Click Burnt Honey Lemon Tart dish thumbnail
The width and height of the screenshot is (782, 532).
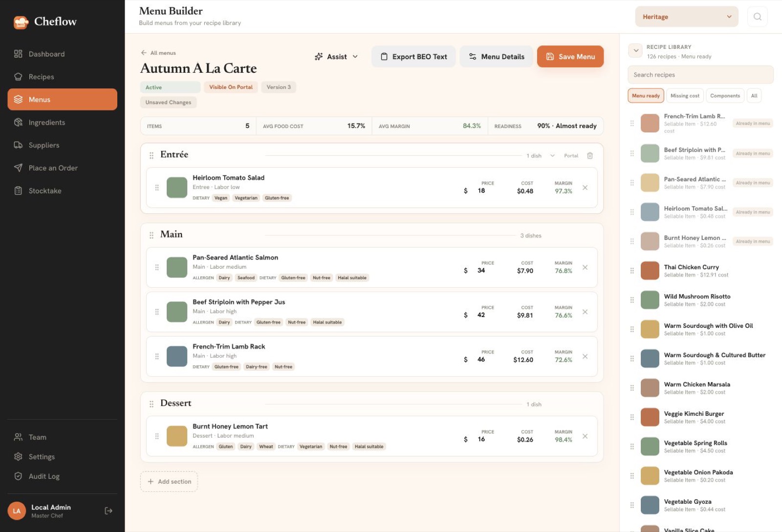[177, 436]
